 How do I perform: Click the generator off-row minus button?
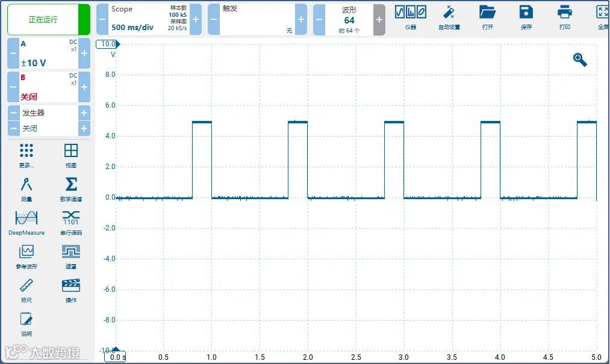[x=14, y=128]
